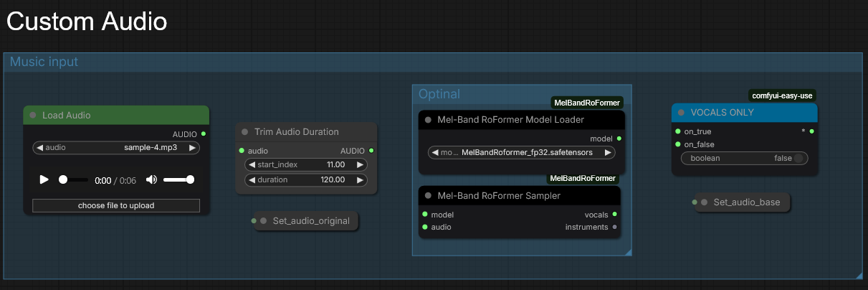Click VOCALS ONLY on_false input port
868x290 pixels.
(677, 144)
